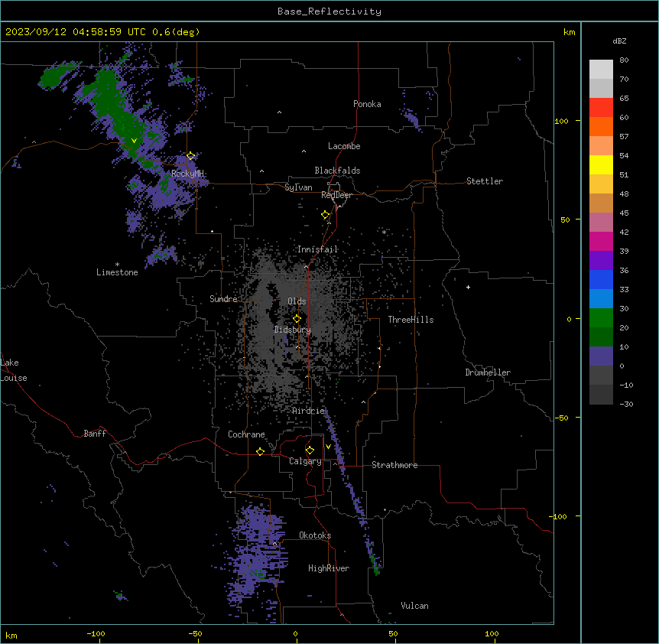Click the Vulcan label
659x644 pixels.
415,606
